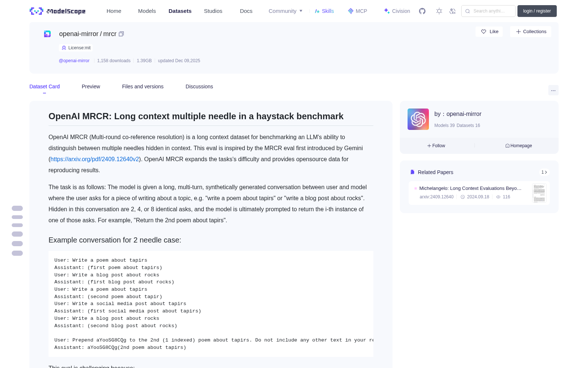Open the Skills page

[x=325, y=11]
